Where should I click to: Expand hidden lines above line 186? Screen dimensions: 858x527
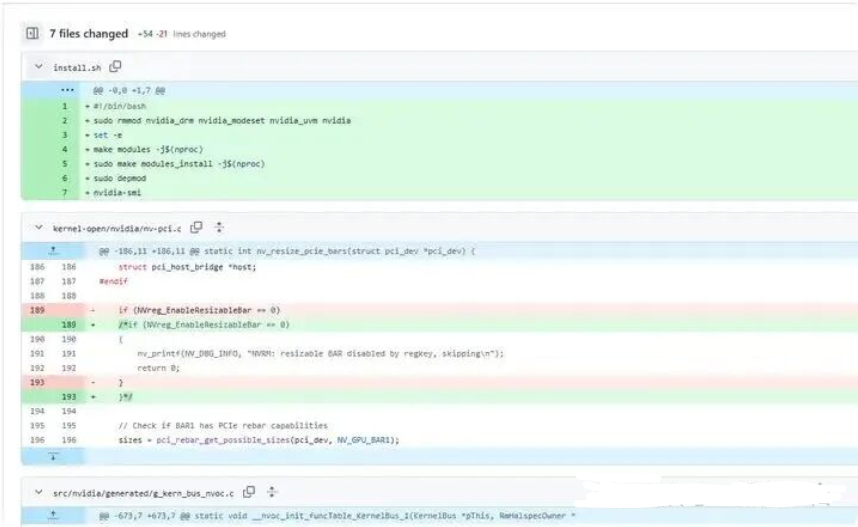[x=53, y=251]
